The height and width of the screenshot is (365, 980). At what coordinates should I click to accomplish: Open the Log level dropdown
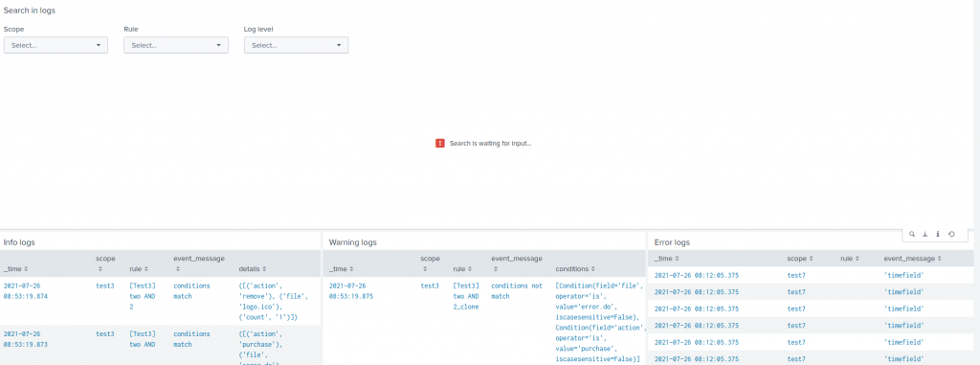point(296,45)
